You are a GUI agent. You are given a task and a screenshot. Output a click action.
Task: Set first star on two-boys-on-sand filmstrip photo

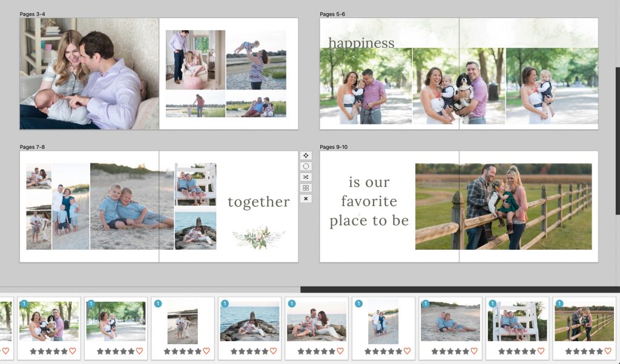[435, 351]
